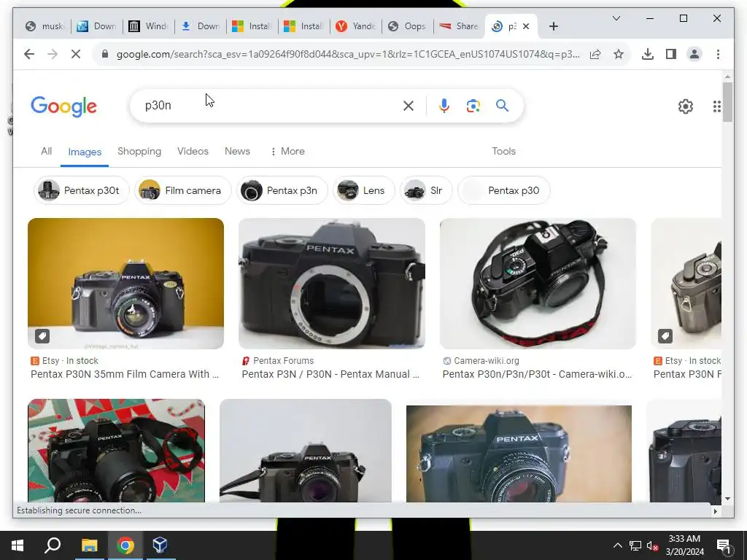Open the Tools filter options

click(x=503, y=152)
